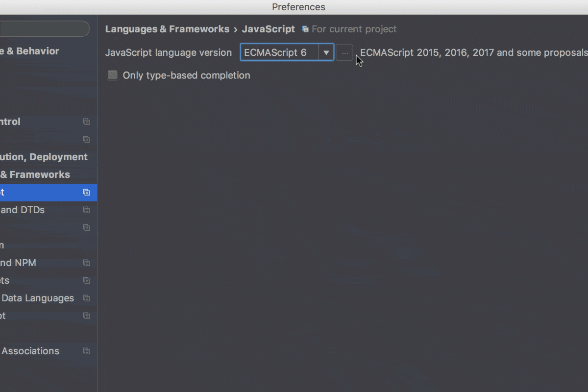Click the project icon on the Version Control row
This screenshot has height=392, width=588.
[x=86, y=122]
